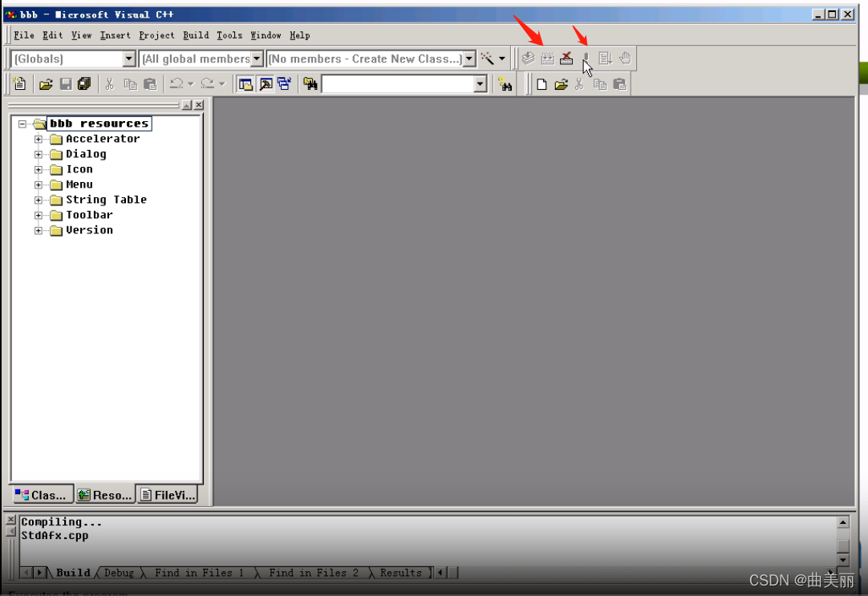Click inside the Find text combo box

pos(398,84)
